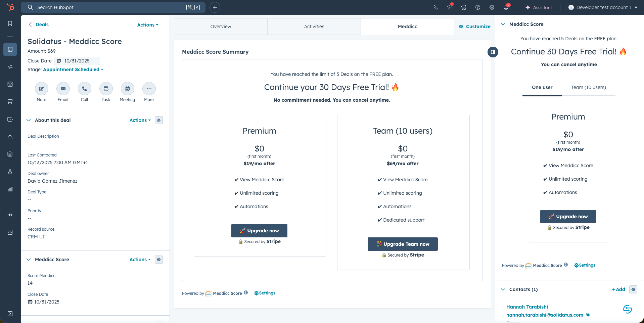Copy Hannah Tarabishi's email address
The image size is (644, 323).
[x=588, y=315]
